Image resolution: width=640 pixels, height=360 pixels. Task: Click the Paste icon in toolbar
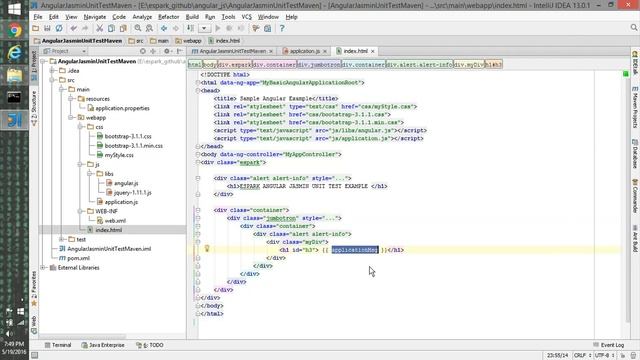(123, 28)
